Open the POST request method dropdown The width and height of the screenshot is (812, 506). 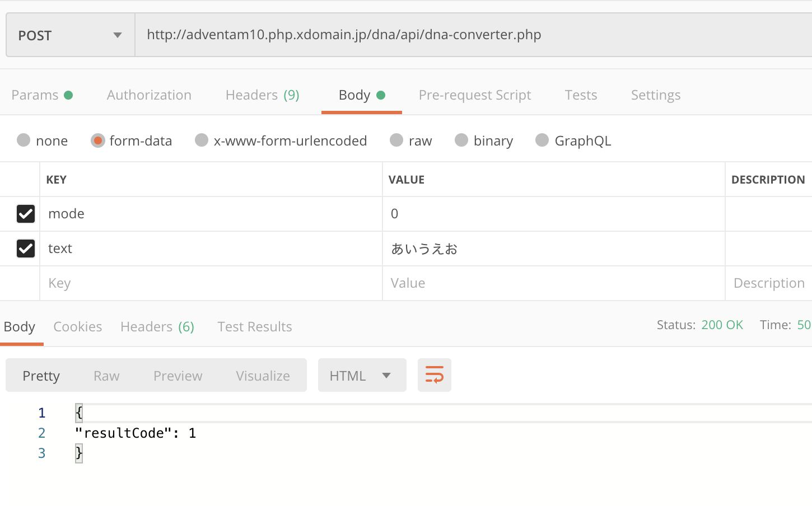tap(69, 35)
